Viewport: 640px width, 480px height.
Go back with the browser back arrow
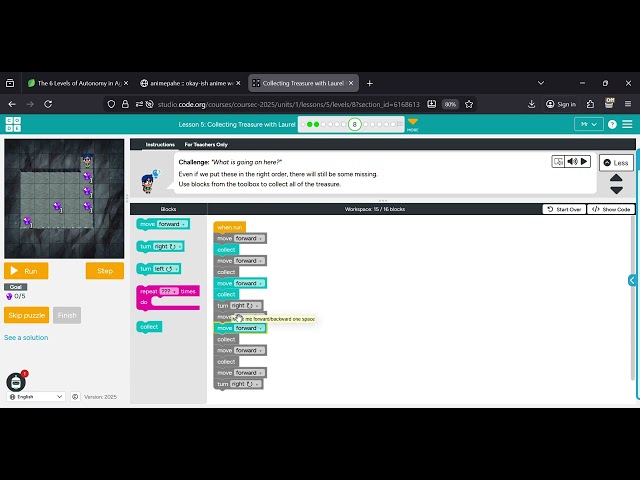tap(12, 104)
